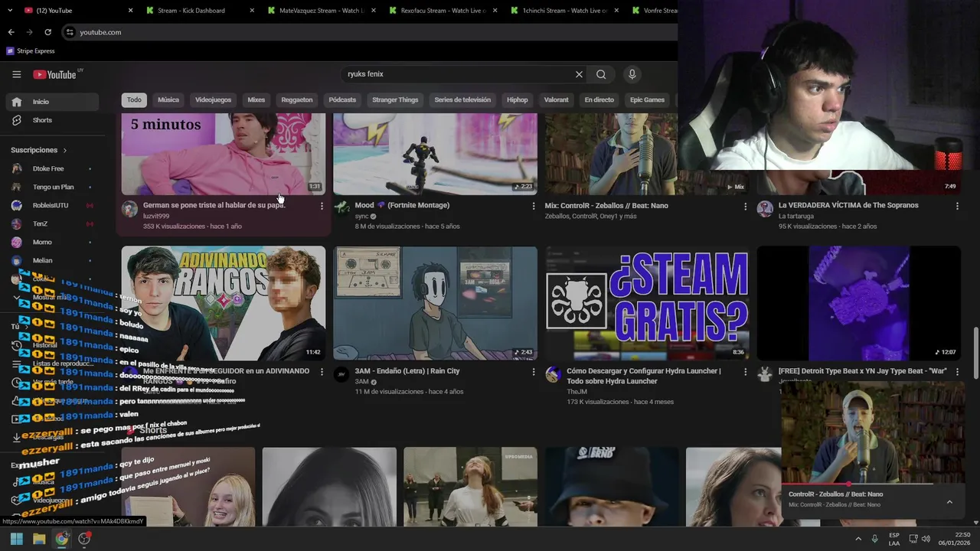
Task: Open options for Hydra Launcher video
Action: [x=745, y=372]
